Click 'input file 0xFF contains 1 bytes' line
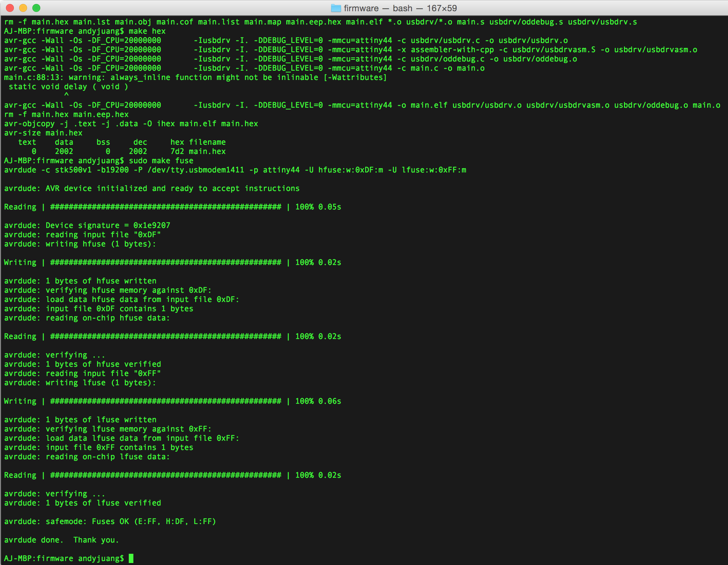 99,447
